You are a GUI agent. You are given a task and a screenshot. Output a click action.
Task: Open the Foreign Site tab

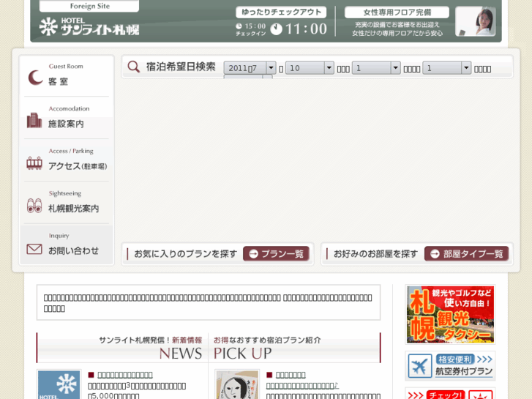(x=89, y=6)
